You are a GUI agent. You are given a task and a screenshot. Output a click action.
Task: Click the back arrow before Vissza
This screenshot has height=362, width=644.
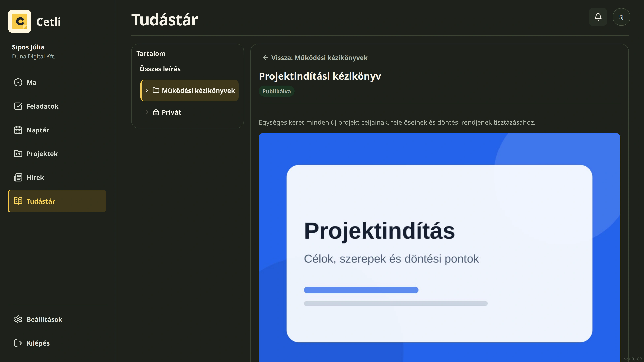[x=265, y=58]
